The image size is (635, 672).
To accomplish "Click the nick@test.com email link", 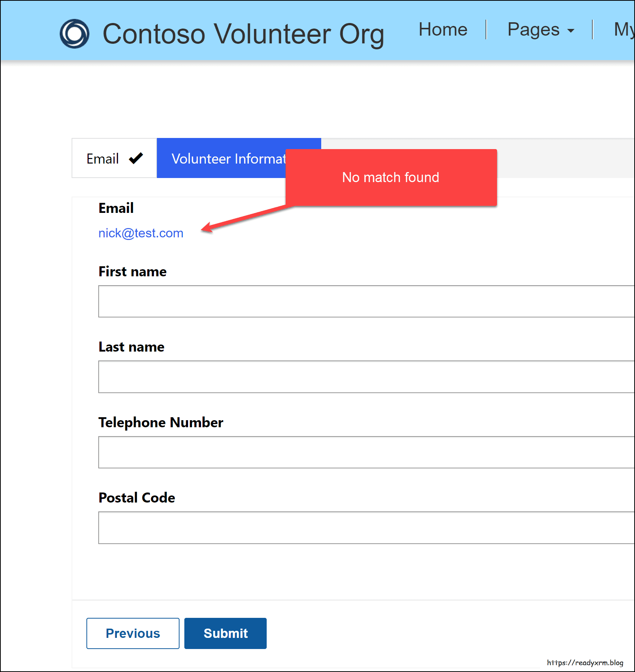I will point(141,233).
